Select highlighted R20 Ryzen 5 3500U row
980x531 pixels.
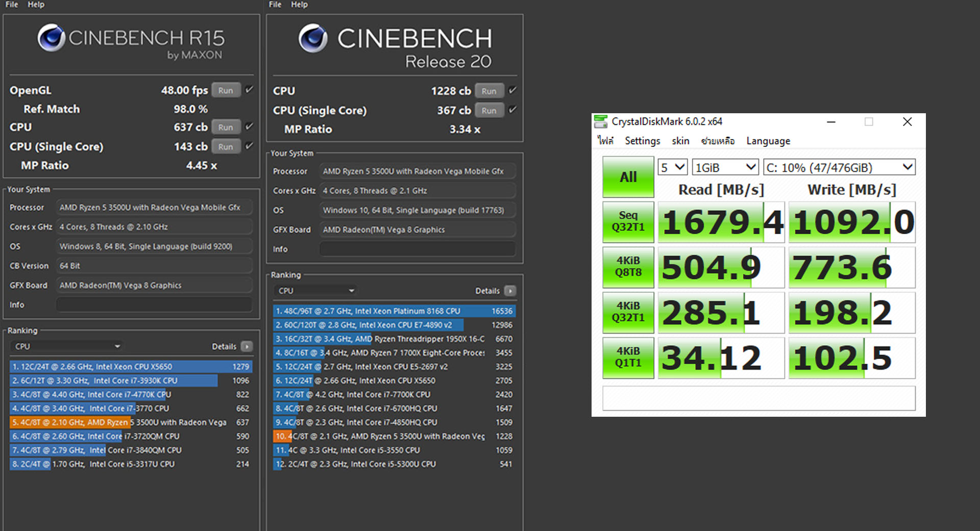(x=395, y=436)
